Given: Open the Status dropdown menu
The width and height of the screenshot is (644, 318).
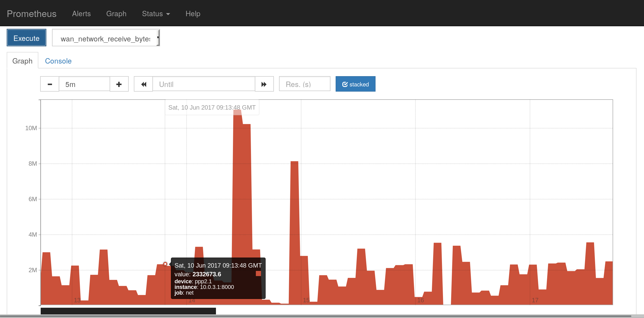Looking at the screenshot, I should 156,14.
